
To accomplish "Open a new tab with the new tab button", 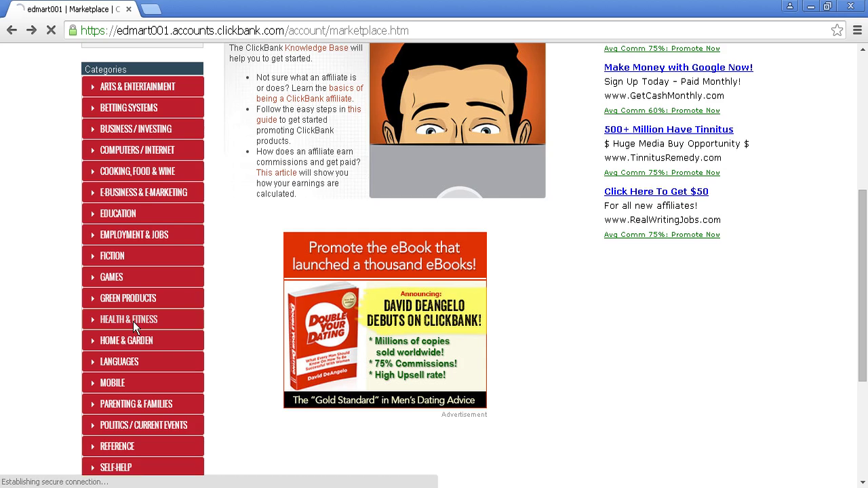I will pyautogui.click(x=151, y=9).
